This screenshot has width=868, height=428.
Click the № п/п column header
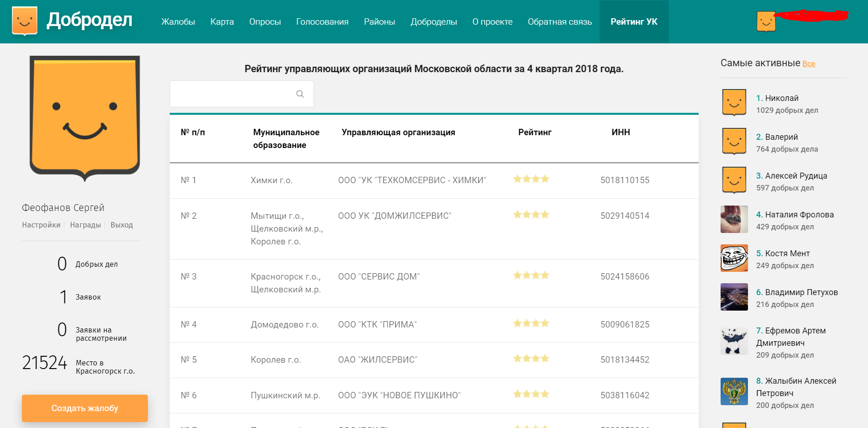[x=193, y=132]
